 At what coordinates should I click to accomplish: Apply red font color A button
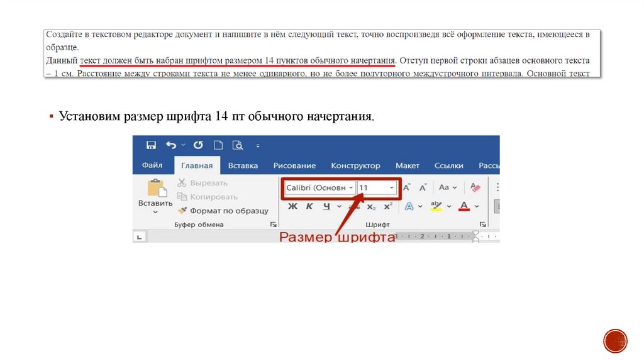click(x=464, y=206)
